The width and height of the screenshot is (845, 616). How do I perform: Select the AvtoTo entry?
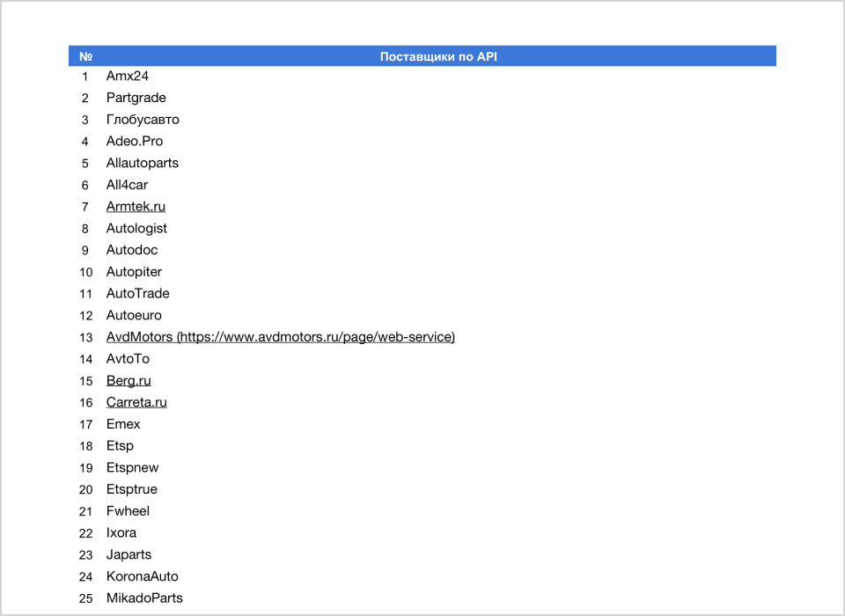(128, 358)
